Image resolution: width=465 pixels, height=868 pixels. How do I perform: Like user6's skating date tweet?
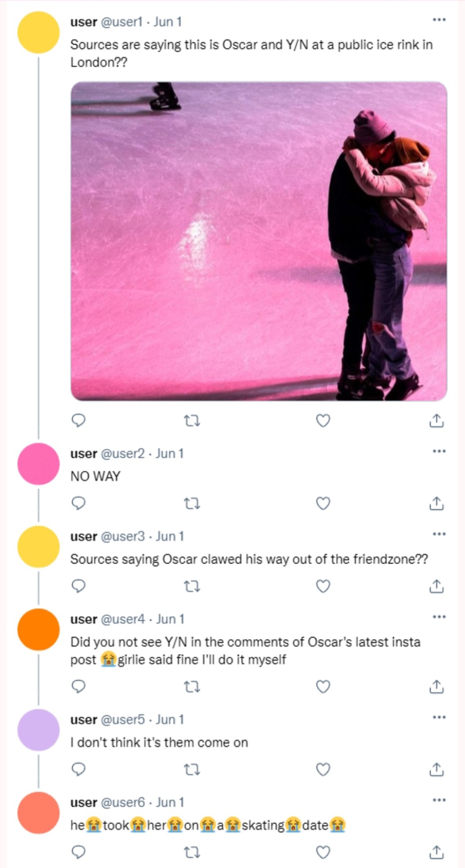323,852
